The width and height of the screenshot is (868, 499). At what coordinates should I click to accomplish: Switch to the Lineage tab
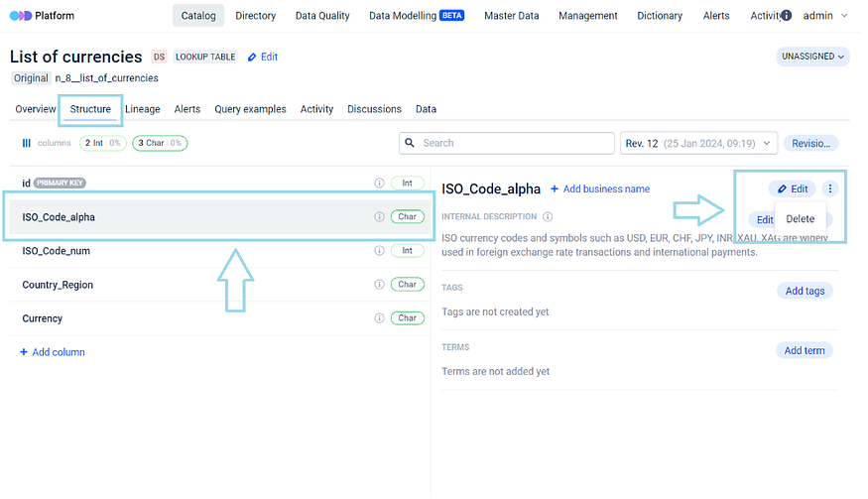[143, 109]
